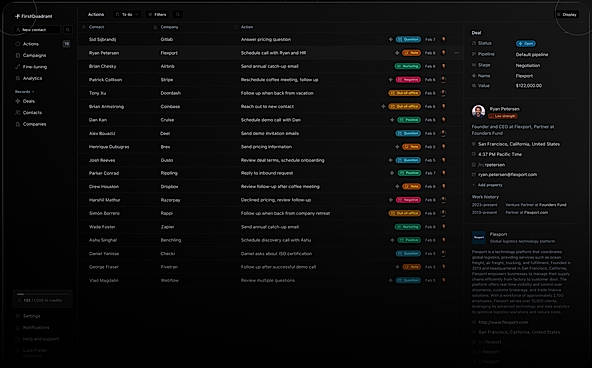Click the deal name field Flexport
The image size is (592, 368).
click(524, 76)
